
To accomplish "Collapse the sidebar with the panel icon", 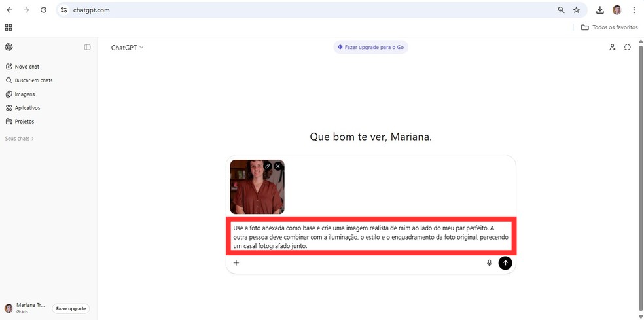I will point(88,47).
